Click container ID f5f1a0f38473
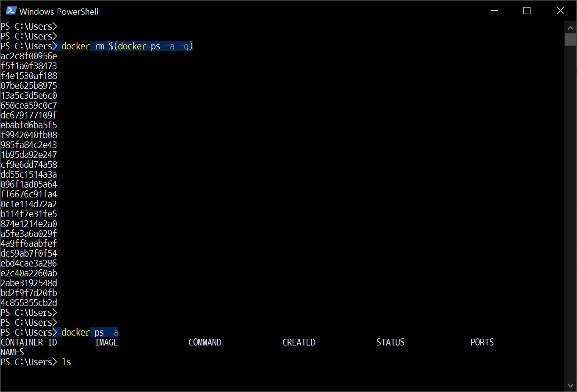The image size is (577, 392). coord(29,66)
